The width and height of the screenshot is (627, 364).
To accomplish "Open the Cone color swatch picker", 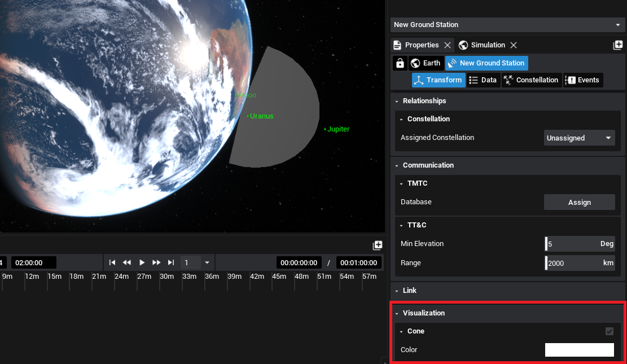I will (x=580, y=350).
